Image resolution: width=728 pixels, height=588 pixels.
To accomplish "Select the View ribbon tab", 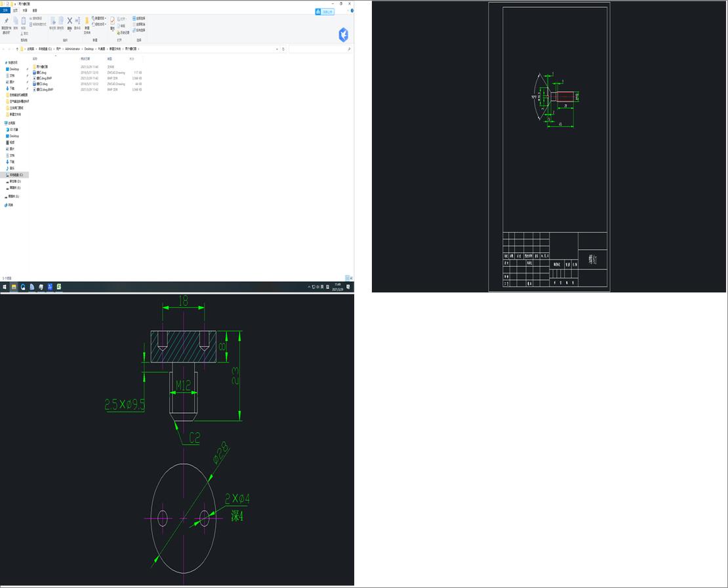I will (x=35, y=10).
